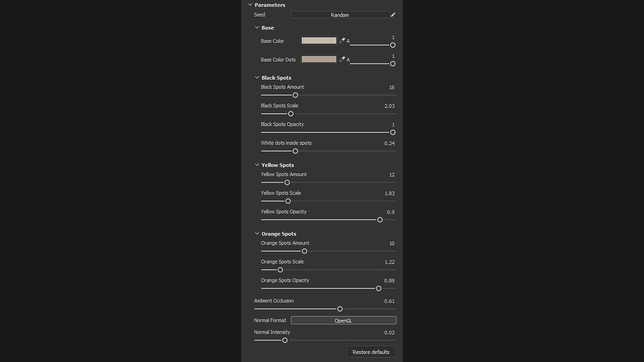Click the Base Color alpha slider handle
Viewport: 644px width, 362px height.
[392, 45]
